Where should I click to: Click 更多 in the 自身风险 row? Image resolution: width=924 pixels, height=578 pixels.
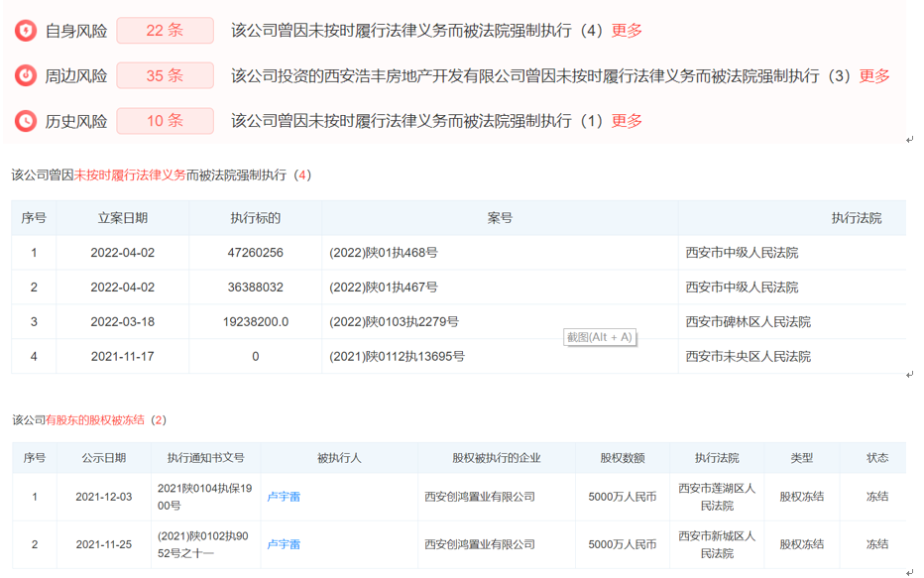627,31
